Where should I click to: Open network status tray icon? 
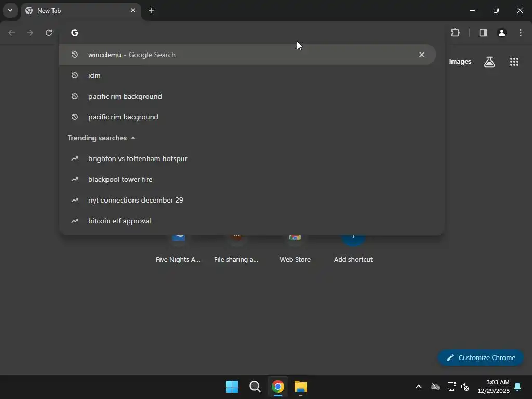[451, 387]
